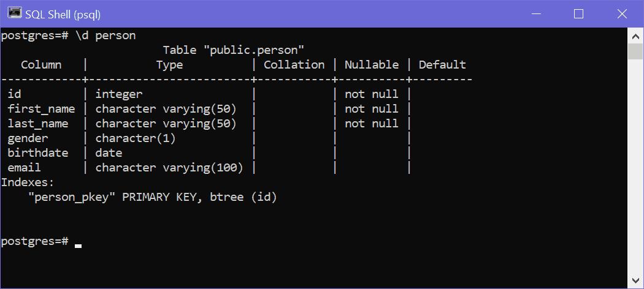Click the "birthdate" column entry
644x289 pixels.
click(38, 153)
